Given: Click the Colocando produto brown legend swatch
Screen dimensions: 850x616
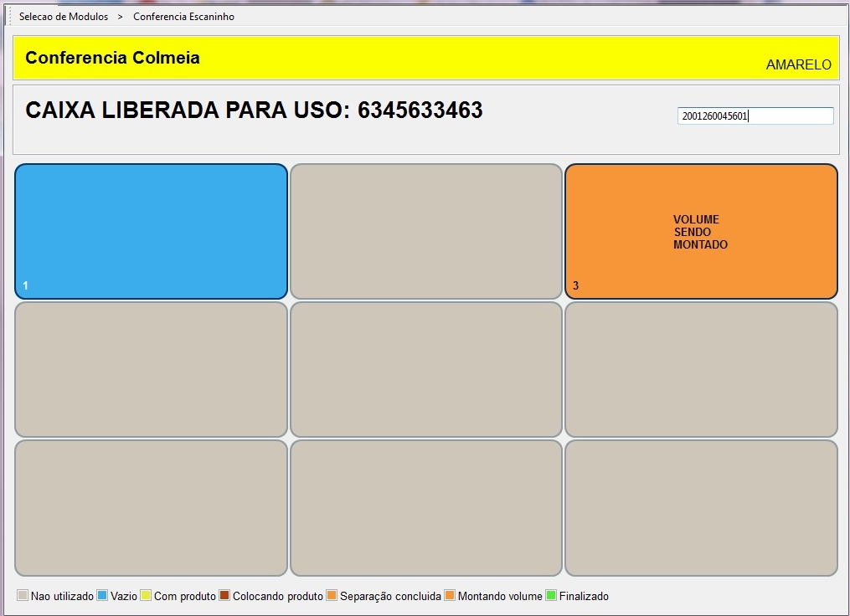Looking at the screenshot, I should (x=224, y=595).
